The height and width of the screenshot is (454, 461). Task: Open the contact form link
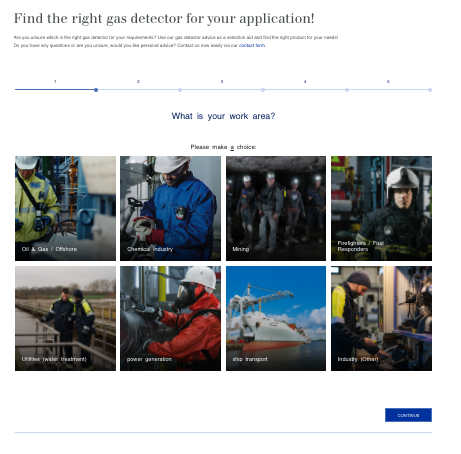coord(252,45)
